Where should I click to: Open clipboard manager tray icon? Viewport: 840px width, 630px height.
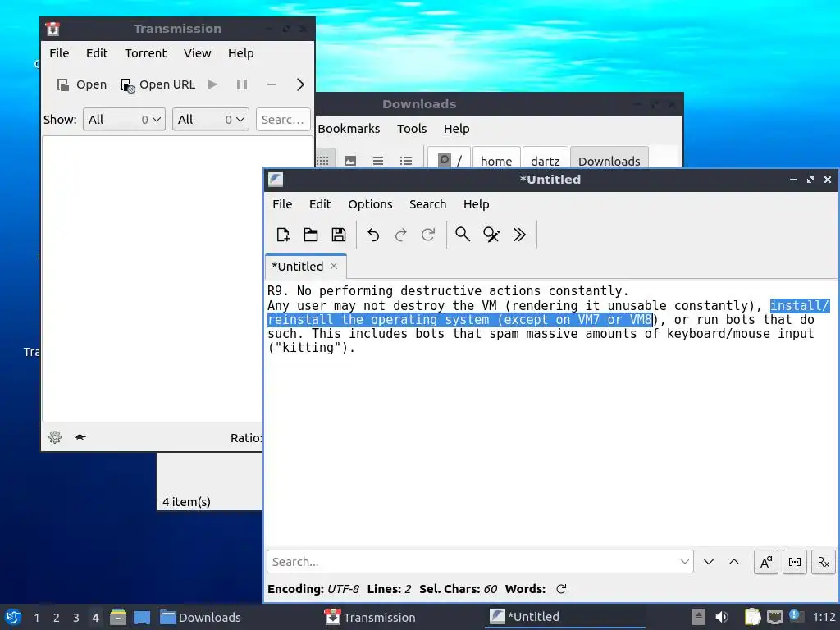coord(752,617)
